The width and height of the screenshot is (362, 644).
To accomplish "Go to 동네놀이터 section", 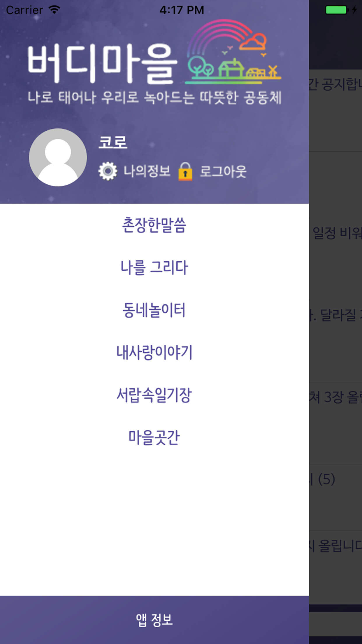I will point(154,310).
